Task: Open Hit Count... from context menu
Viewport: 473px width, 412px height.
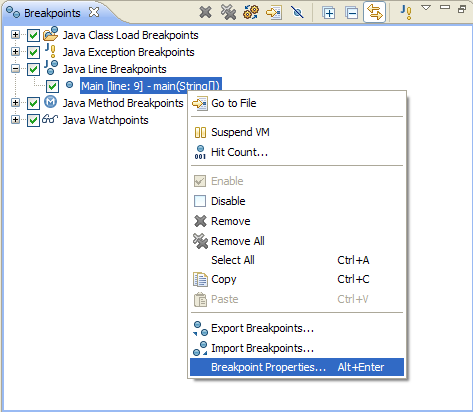Action: (297, 152)
